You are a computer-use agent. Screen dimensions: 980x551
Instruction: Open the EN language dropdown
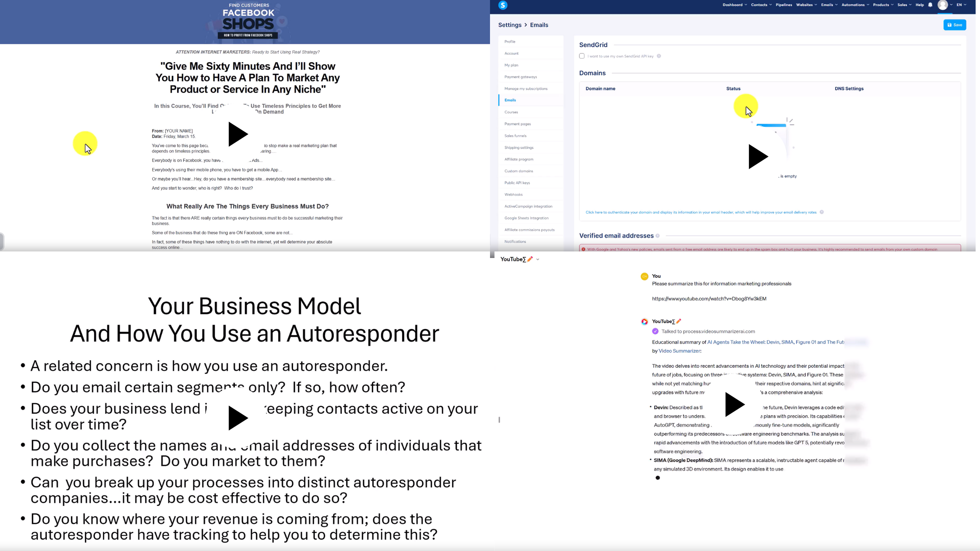point(961,5)
